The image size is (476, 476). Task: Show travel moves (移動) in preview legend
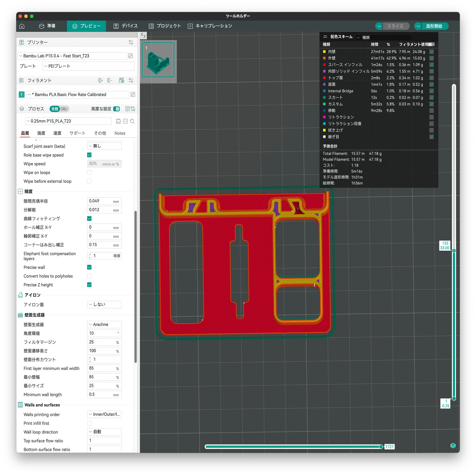coord(432,111)
